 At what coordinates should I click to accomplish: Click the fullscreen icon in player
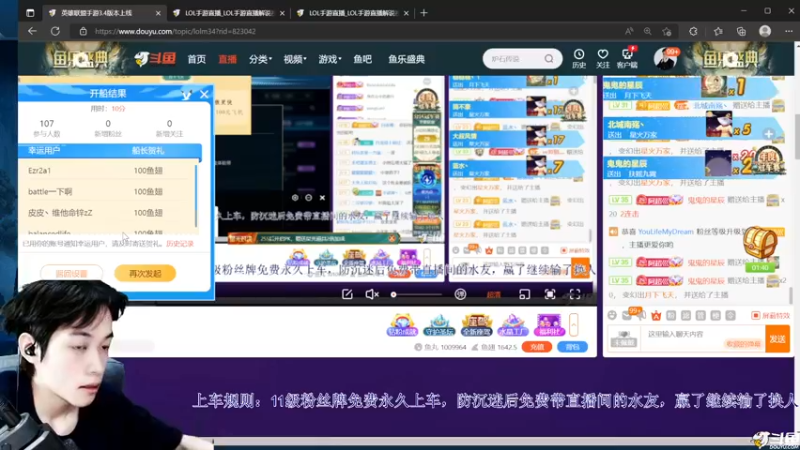[574, 294]
